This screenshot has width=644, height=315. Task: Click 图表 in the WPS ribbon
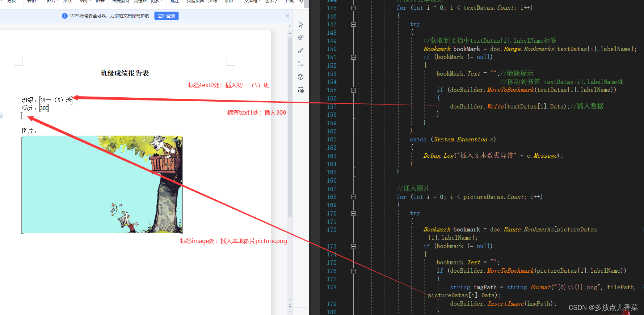tap(100, 1)
